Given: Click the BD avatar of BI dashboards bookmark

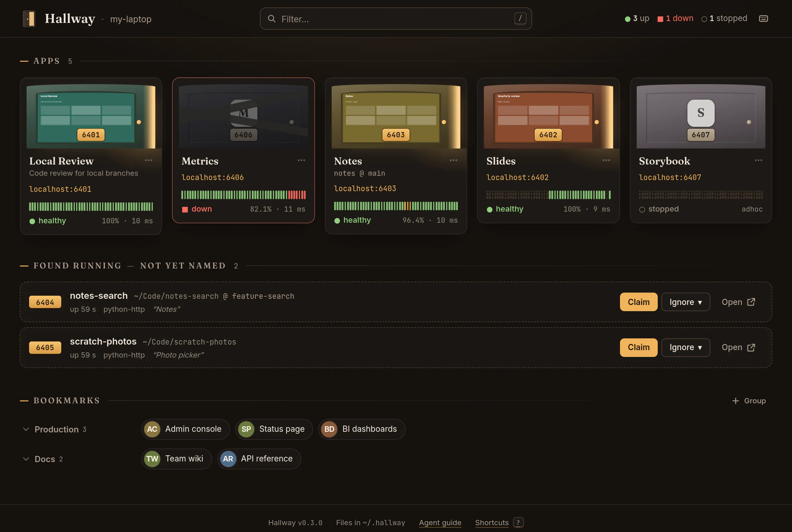Looking at the screenshot, I should (329, 429).
